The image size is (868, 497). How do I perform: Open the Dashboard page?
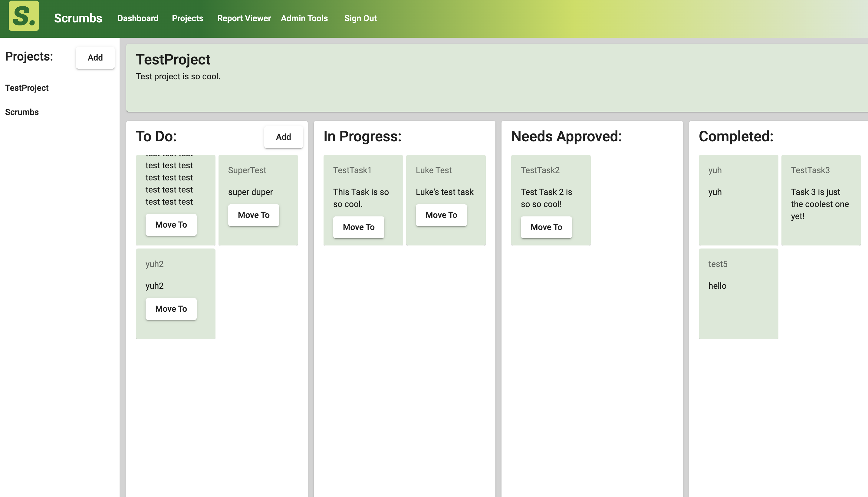click(138, 18)
